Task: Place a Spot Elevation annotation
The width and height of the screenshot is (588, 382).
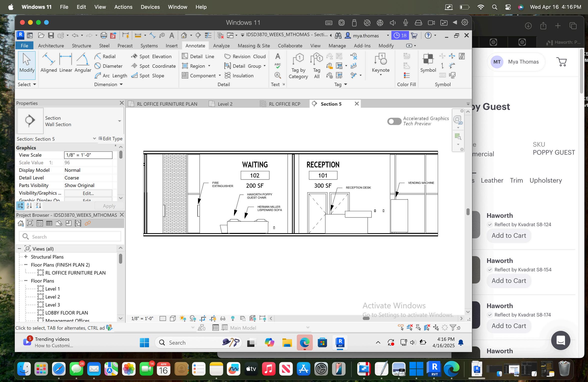Action: click(x=151, y=56)
